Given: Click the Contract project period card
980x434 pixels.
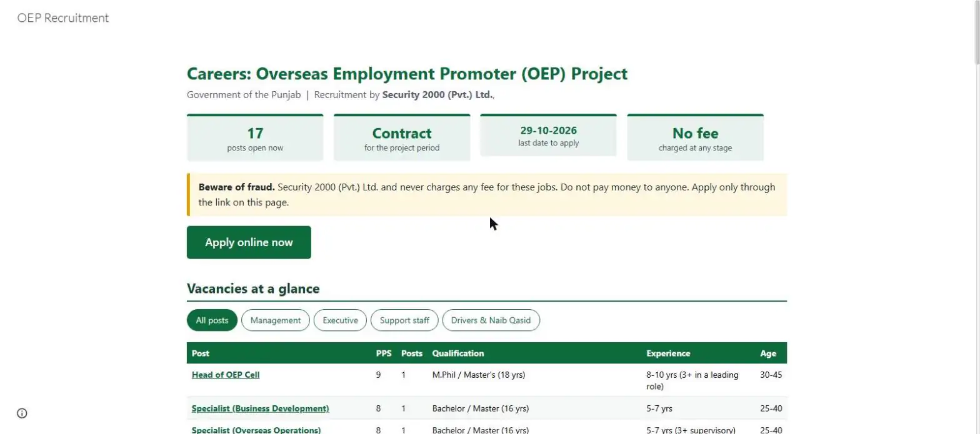Looking at the screenshot, I should point(402,138).
